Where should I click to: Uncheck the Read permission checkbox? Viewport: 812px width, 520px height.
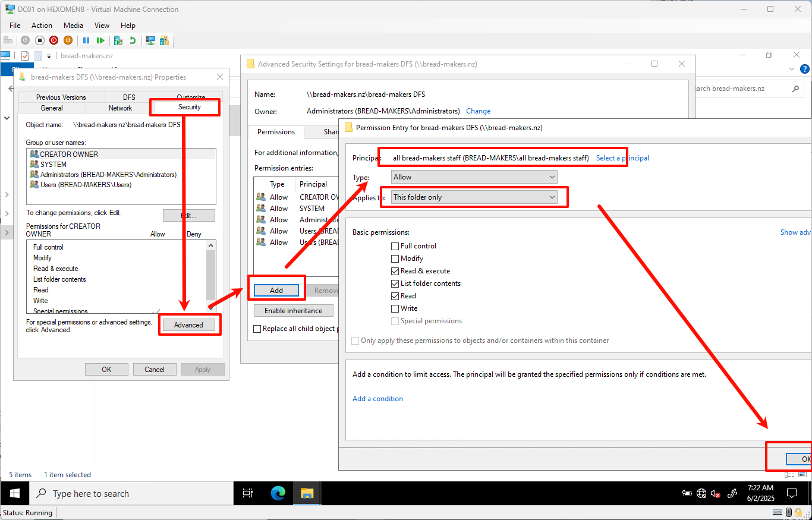[395, 296]
